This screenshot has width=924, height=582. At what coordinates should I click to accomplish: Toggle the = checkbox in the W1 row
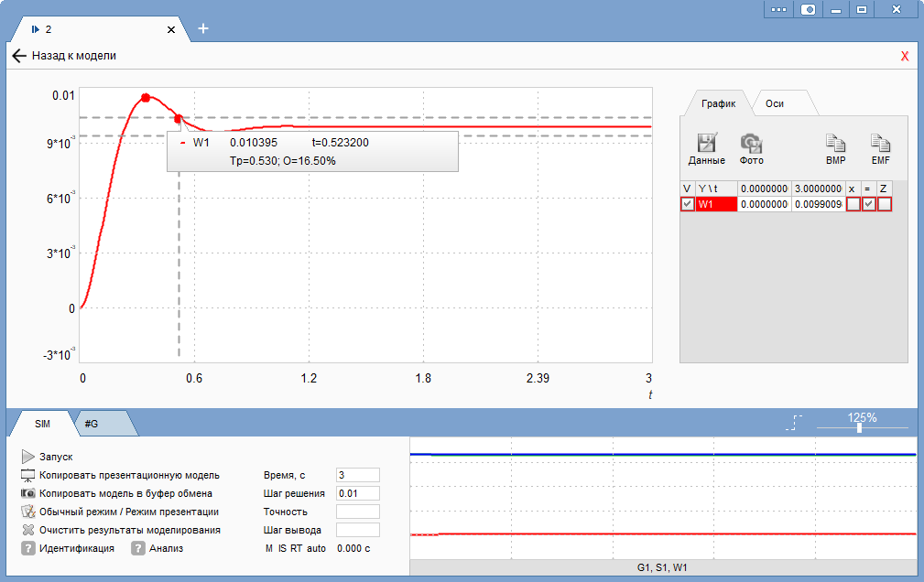tap(869, 204)
